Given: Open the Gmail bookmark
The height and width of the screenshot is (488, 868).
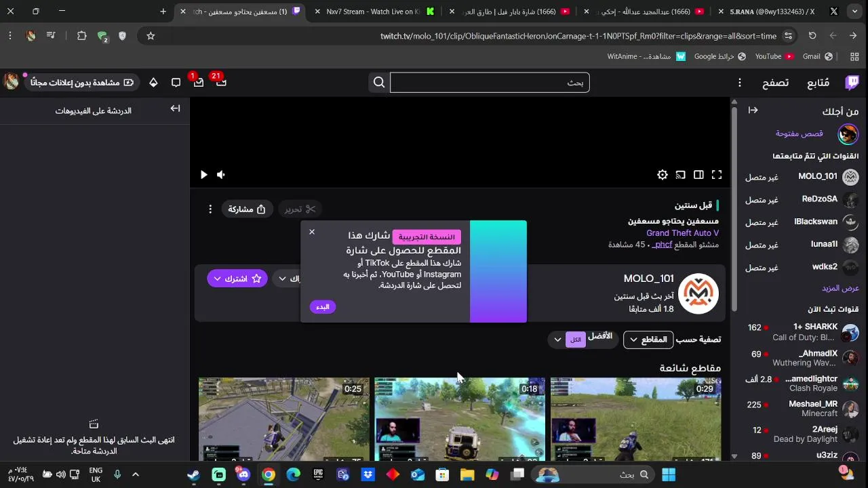Looking at the screenshot, I should (x=817, y=57).
